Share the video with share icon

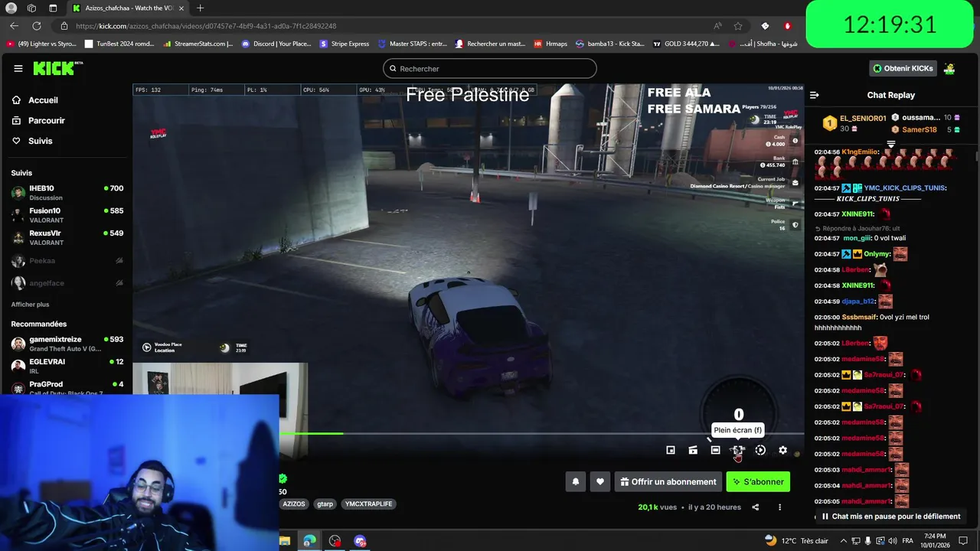pos(755,507)
